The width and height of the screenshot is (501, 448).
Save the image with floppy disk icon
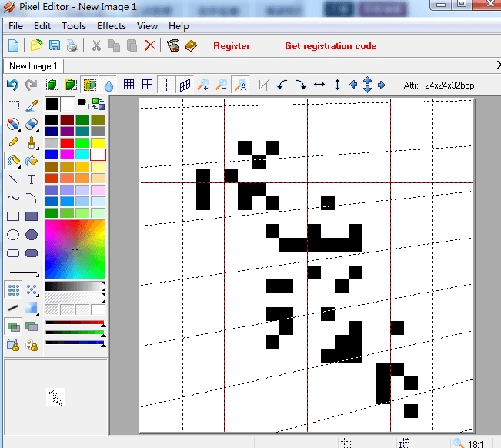[x=55, y=45]
